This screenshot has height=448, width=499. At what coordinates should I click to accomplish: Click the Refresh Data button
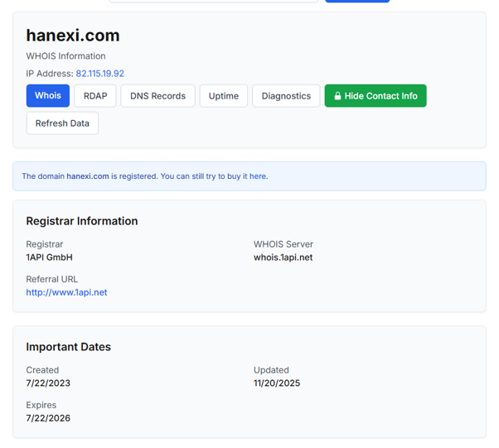pyautogui.click(x=62, y=123)
